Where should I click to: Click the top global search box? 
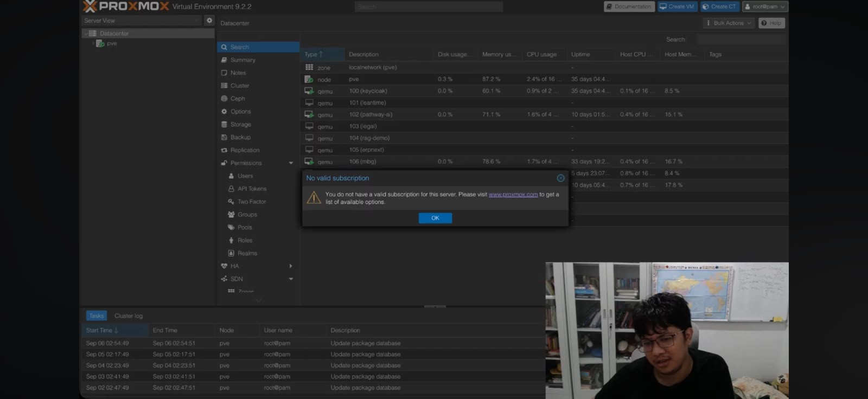429,7
